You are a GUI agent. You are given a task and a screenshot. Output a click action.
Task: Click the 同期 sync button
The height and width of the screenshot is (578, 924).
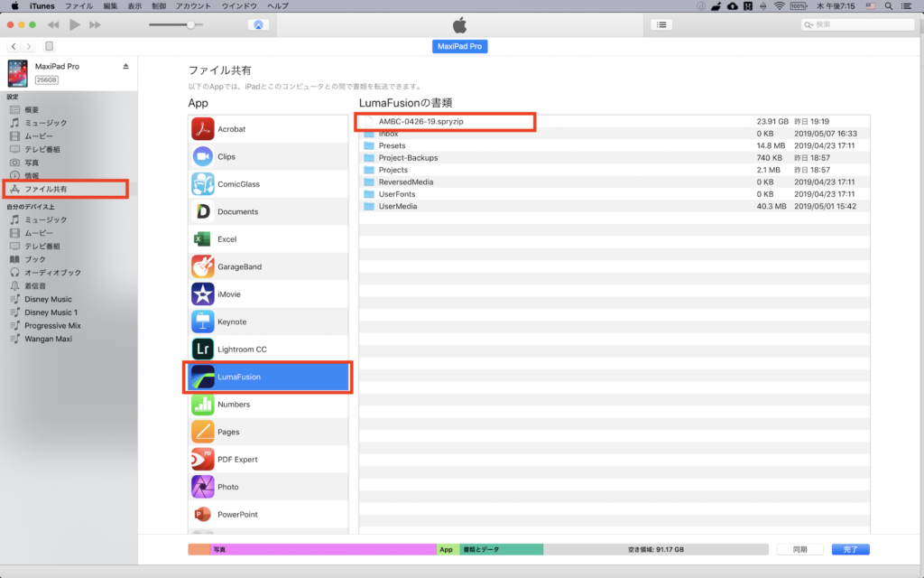pos(799,549)
